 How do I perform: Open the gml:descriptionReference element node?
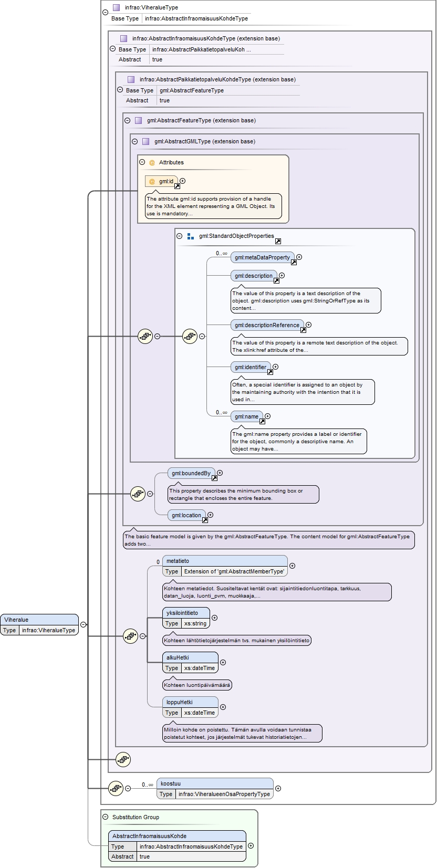pyautogui.click(x=267, y=325)
